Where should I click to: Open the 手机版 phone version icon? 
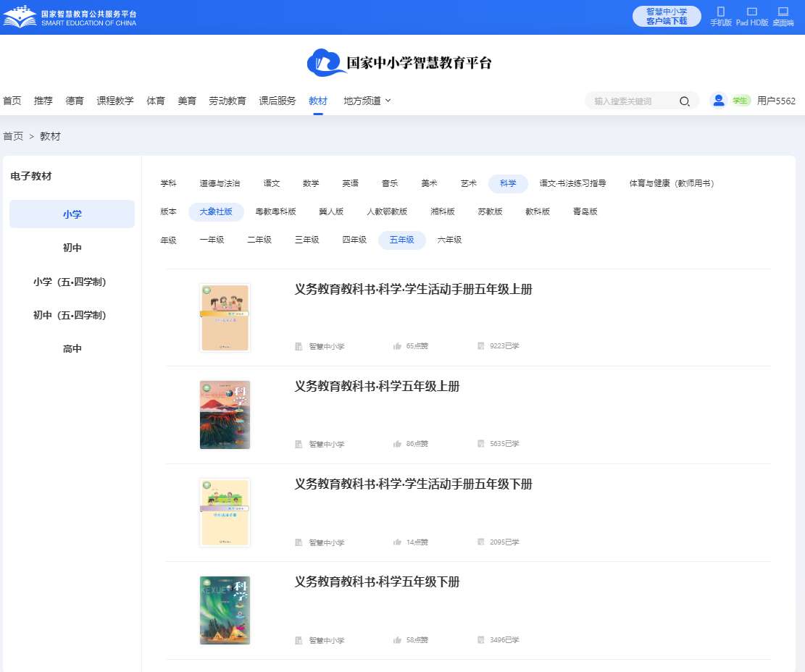click(721, 17)
